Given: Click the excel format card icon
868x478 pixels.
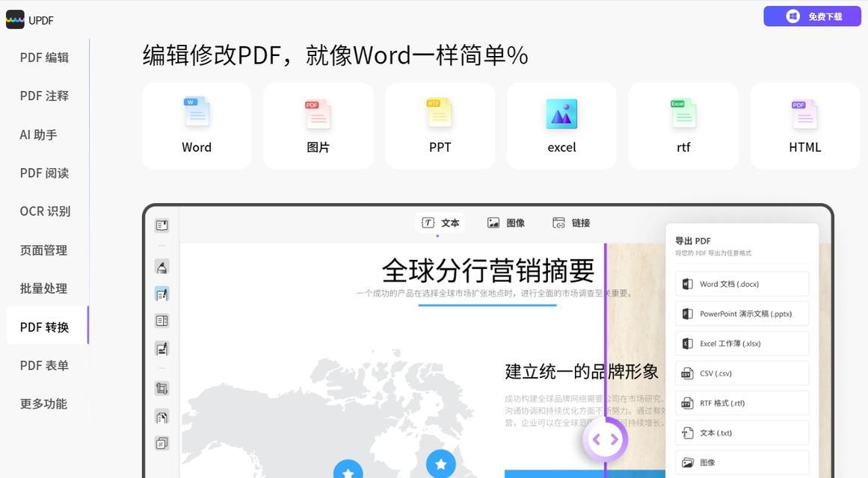Looking at the screenshot, I should (561, 114).
